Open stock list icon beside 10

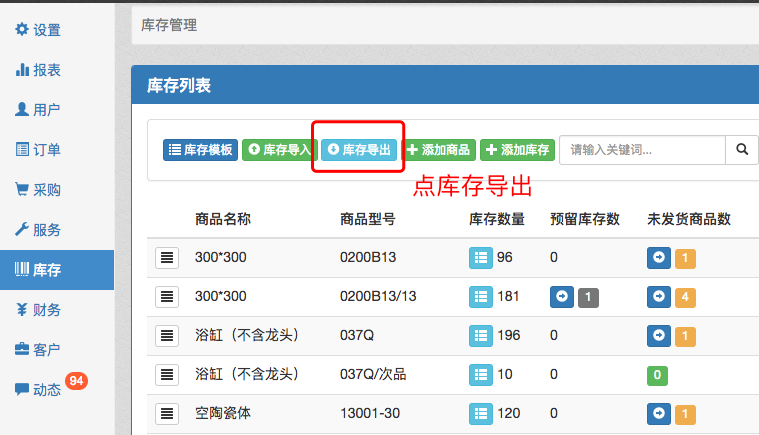(x=481, y=375)
